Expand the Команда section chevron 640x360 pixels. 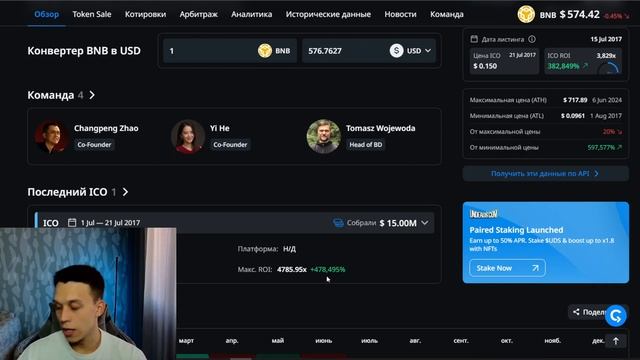pyautogui.click(x=92, y=95)
